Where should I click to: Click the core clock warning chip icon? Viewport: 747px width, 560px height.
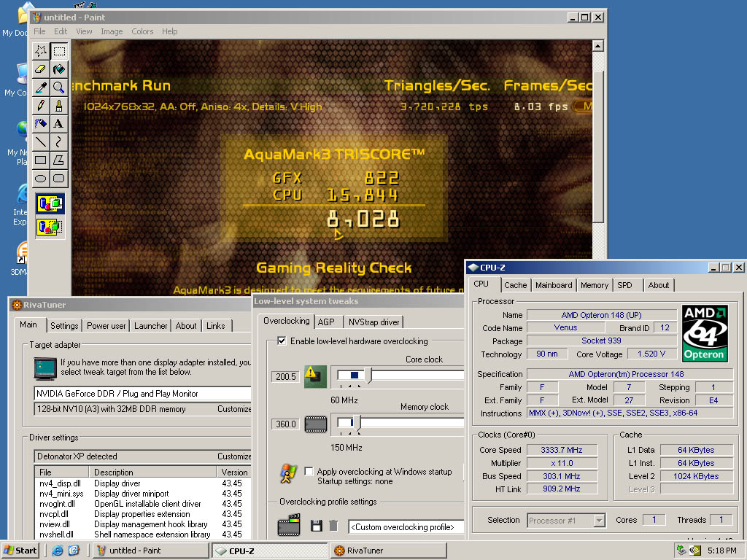315,377
